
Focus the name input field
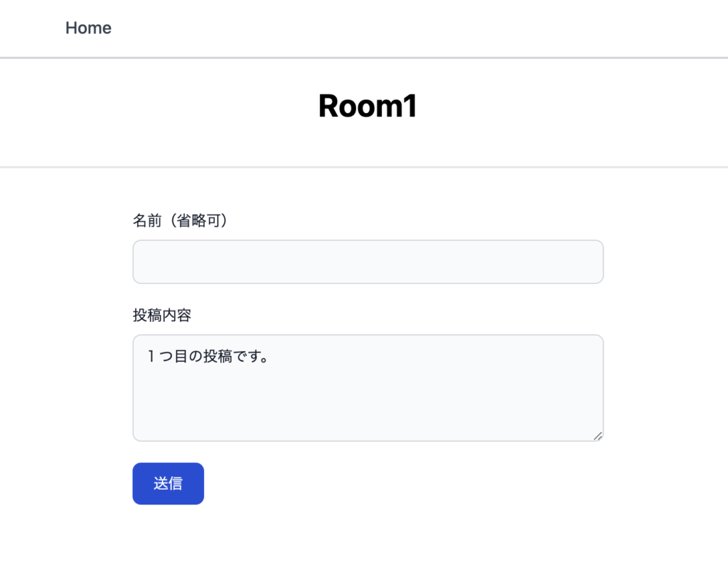pos(368,261)
